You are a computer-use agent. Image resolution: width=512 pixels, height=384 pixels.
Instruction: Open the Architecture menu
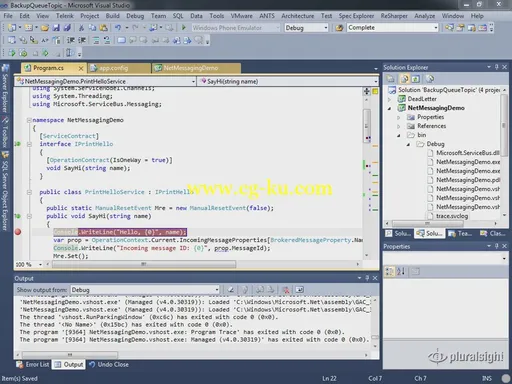[298, 16]
